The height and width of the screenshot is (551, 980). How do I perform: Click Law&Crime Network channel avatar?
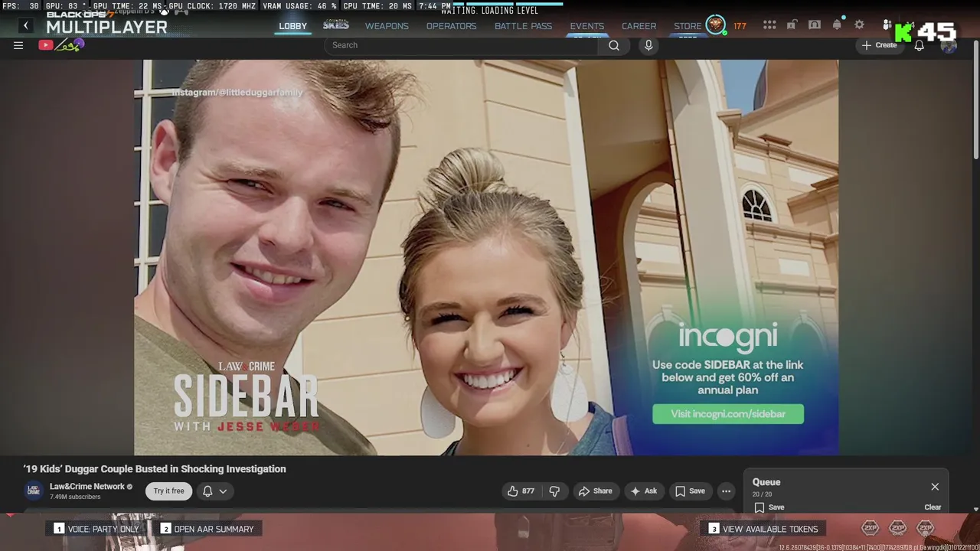point(34,491)
